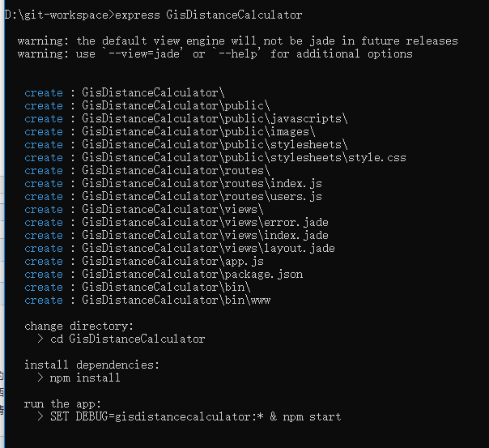Click the views\layout.jade path

tap(208, 249)
